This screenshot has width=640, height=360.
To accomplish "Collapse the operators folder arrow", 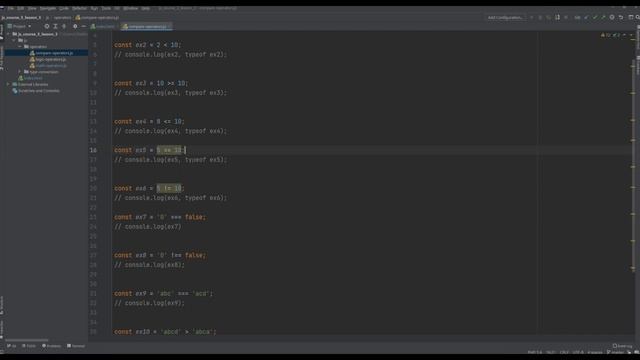I will (x=20, y=47).
